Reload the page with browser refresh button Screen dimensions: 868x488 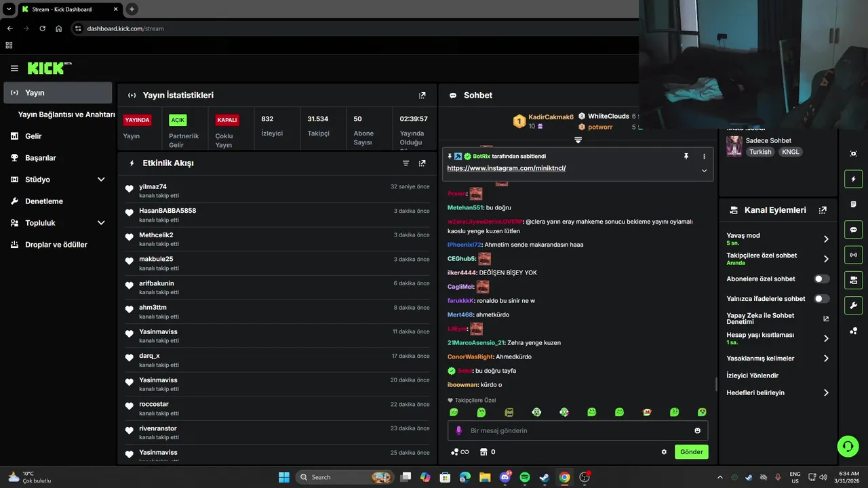click(x=42, y=28)
